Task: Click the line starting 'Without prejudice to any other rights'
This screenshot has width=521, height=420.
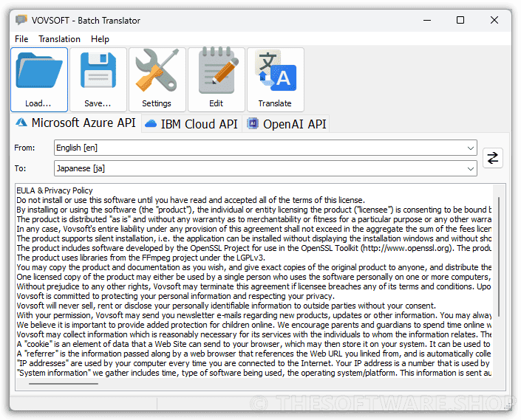Action: pyautogui.click(x=254, y=286)
